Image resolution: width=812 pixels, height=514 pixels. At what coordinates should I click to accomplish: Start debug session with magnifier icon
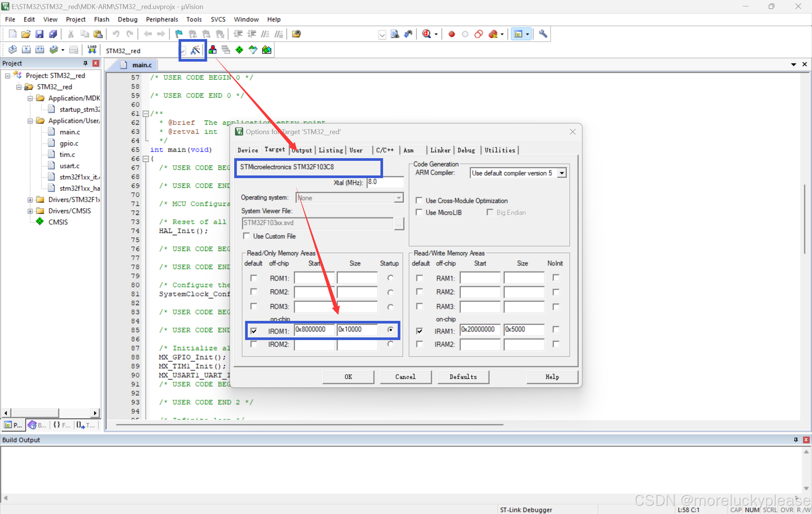pos(426,34)
